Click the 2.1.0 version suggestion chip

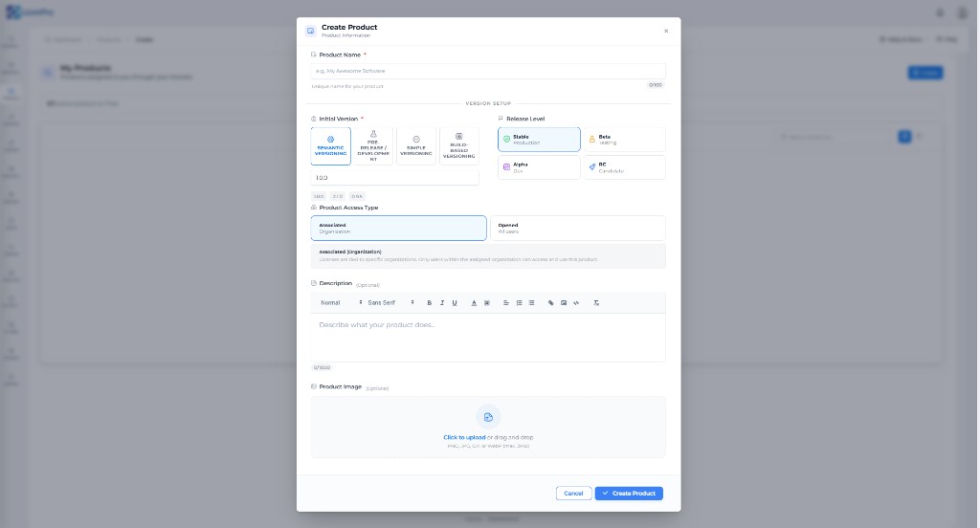click(338, 196)
